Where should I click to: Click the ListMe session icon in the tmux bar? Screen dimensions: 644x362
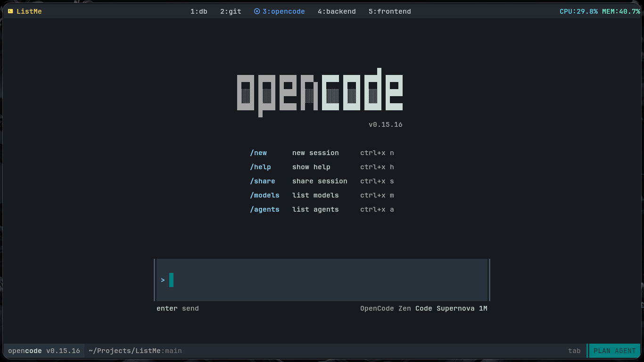(10, 11)
